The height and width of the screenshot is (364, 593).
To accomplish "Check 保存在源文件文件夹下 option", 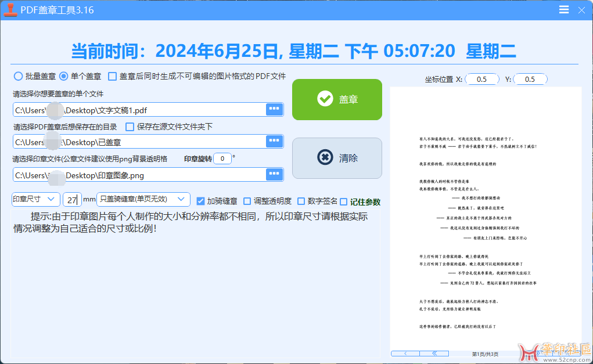I will click(130, 127).
